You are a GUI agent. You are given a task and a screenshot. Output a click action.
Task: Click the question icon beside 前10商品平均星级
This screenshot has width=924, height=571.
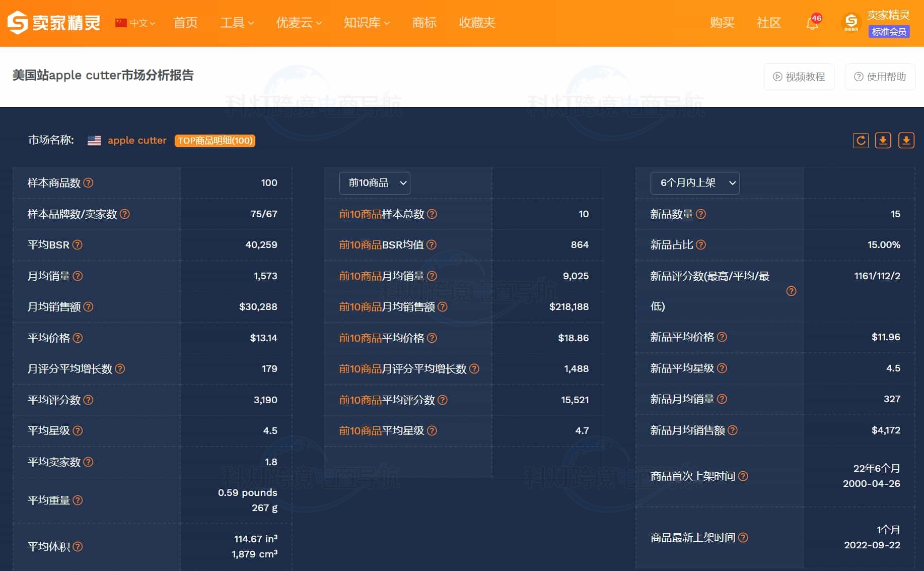pos(432,431)
